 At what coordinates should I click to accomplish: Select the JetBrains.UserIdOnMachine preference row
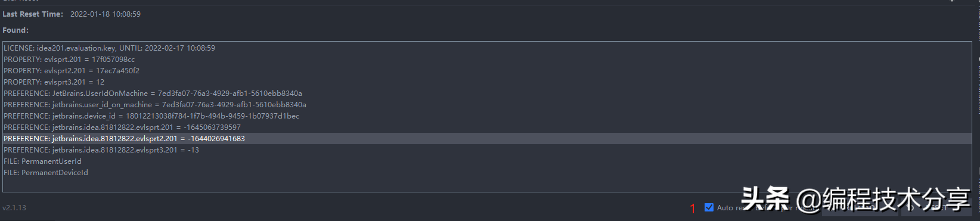[153, 93]
